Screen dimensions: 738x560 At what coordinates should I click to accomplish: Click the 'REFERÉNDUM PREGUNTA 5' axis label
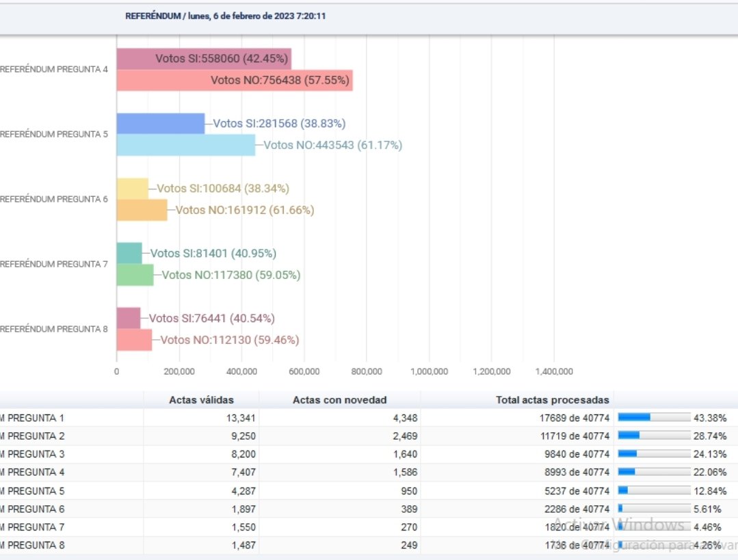point(53,134)
